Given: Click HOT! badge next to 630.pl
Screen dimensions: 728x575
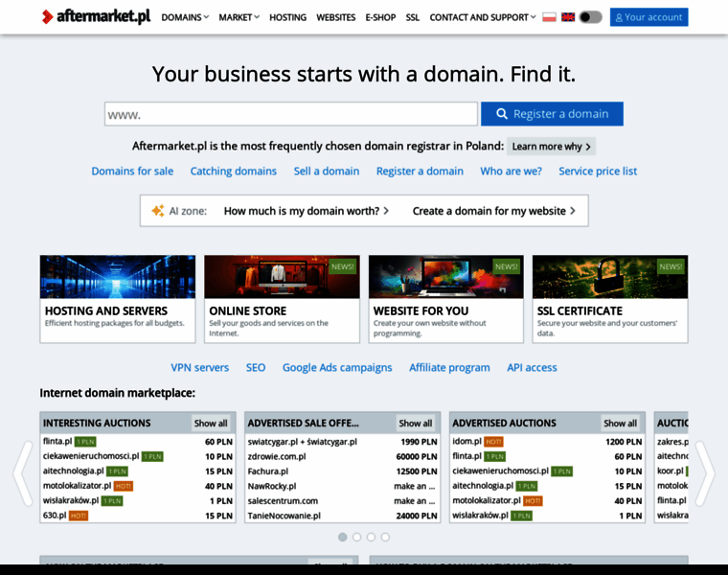Looking at the screenshot, I should (x=79, y=516).
